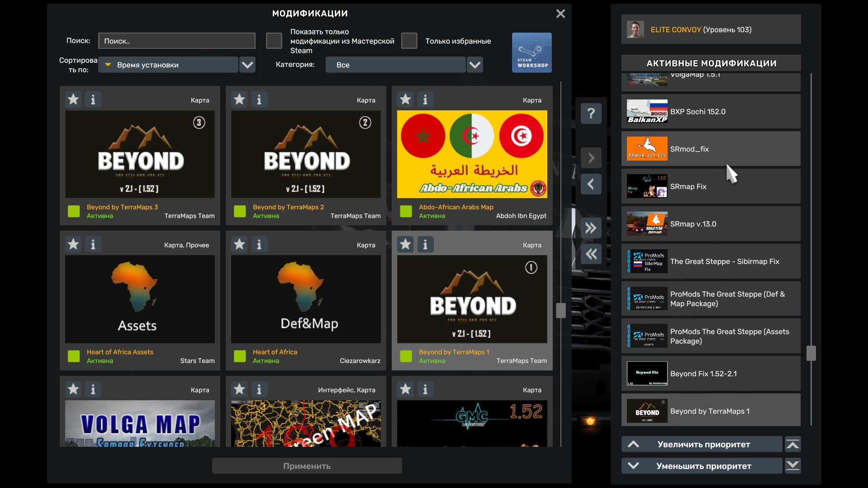View info for Abdo-African Arabs Map
This screenshot has height=488, width=868.
point(425,99)
